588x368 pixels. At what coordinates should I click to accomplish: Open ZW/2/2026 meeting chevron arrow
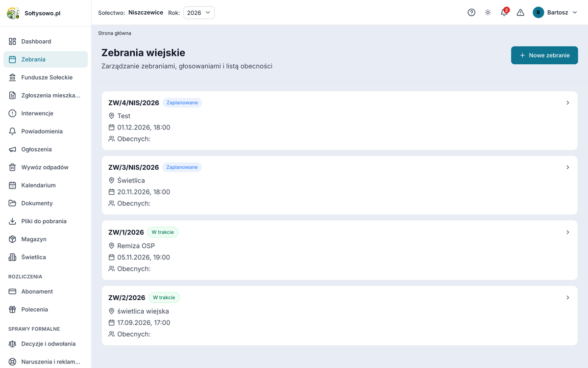568,297
